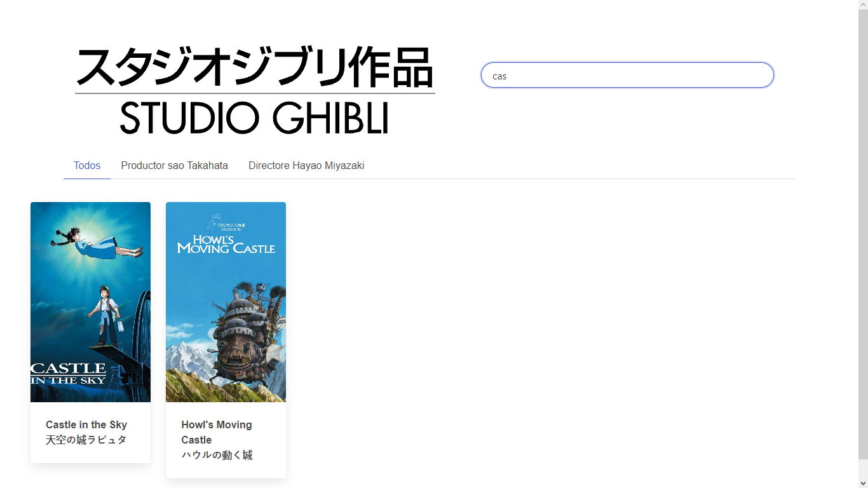
Task: Click the search box containing 'cas'
Action: coord(627,75)
